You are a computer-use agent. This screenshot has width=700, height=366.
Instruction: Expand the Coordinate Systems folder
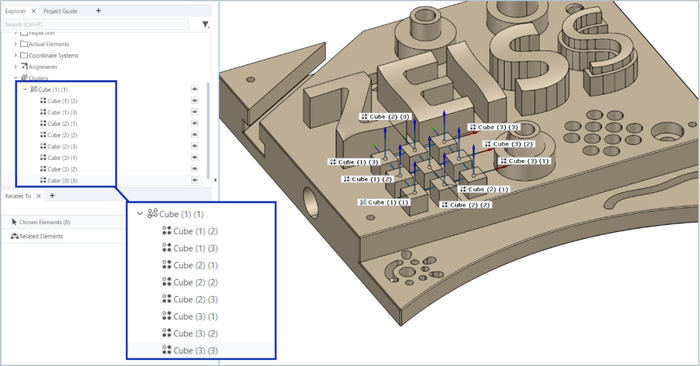tap(16, 55)
